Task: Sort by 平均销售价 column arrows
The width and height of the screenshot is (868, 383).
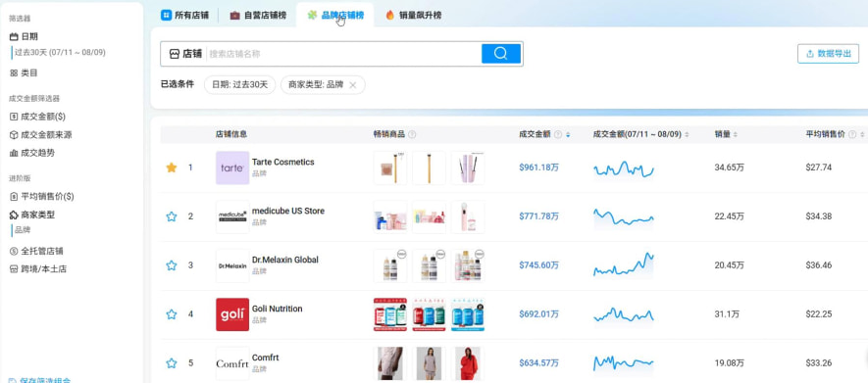Action: pyautogui.click(x=863, y=134)
